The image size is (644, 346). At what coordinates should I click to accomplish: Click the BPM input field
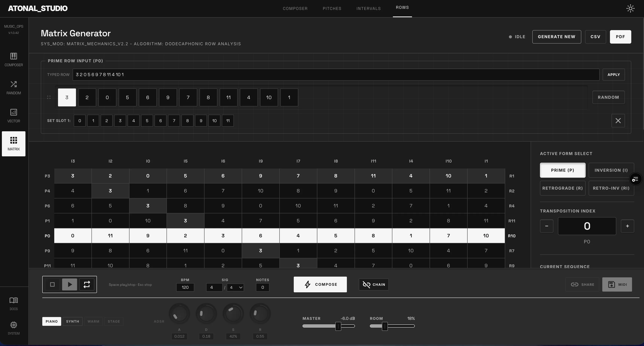[x=185, y=287]
